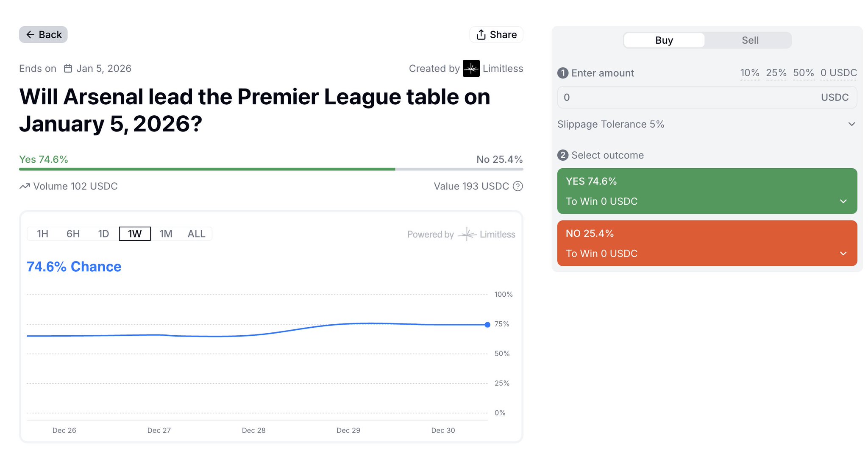868x454 pixels.
Task: Expand the Slippage Tolerance chevron
Action: (x=851, y=124)
